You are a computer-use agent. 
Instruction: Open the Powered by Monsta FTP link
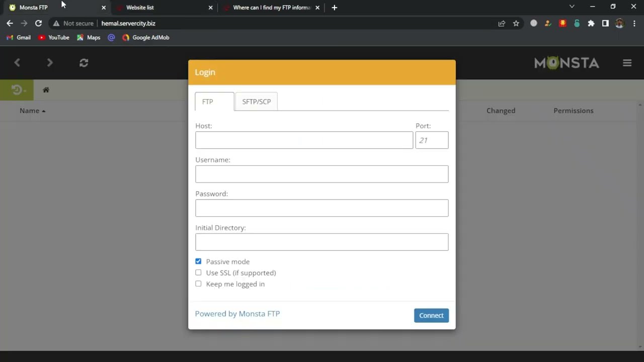tap(237, 314)
